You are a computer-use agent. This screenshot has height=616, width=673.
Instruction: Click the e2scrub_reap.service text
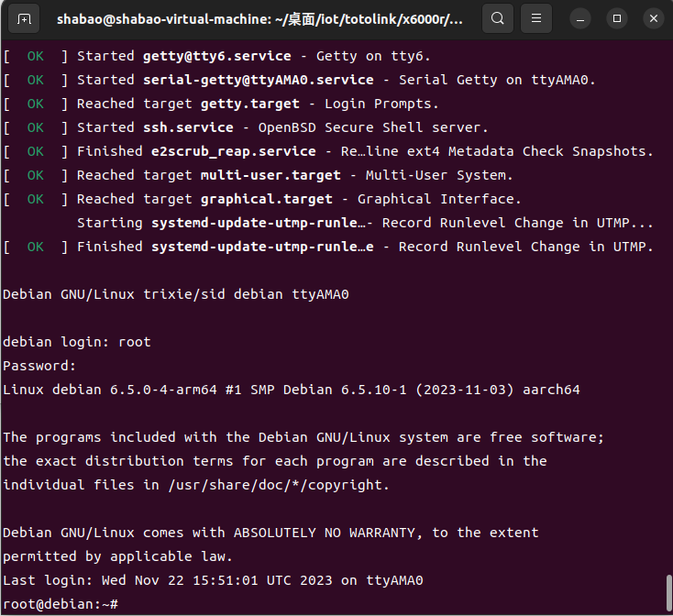(234, 151)
